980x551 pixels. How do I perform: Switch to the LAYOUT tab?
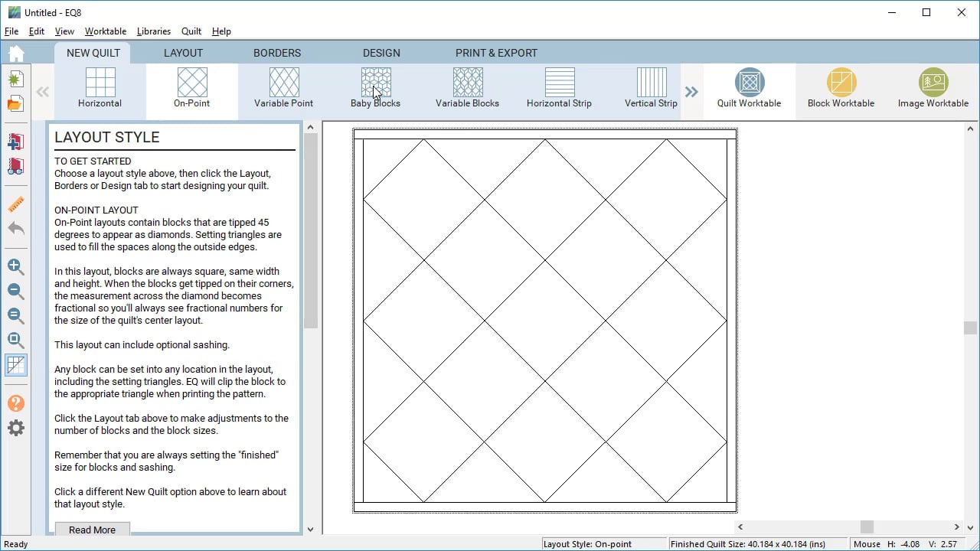click(x=183, y=53)
